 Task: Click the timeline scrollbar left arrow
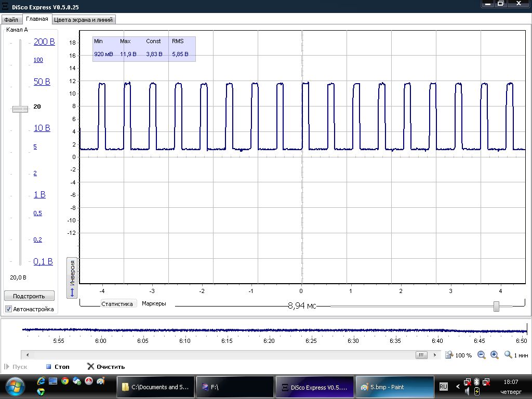28,355
